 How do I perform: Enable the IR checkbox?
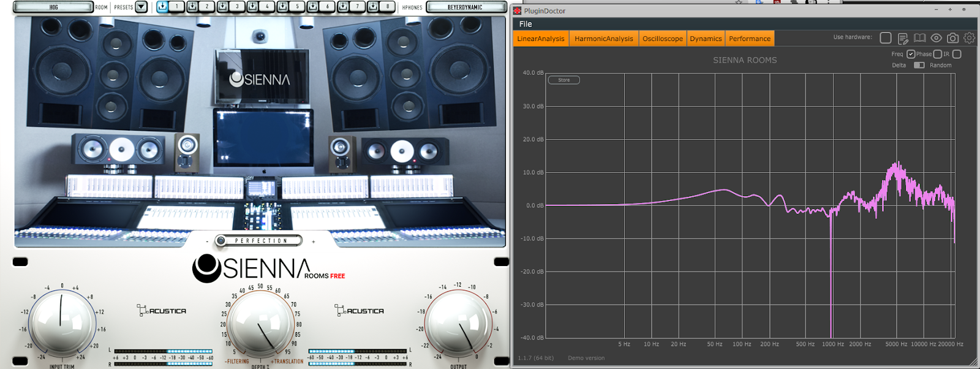957,54
